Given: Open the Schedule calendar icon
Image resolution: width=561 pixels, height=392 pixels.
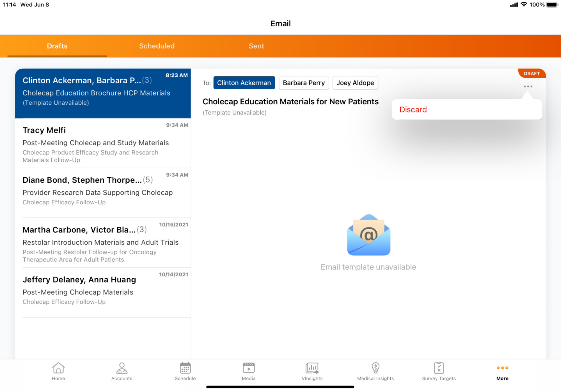Looking at the screenshot, I should (x=185, y=368).
